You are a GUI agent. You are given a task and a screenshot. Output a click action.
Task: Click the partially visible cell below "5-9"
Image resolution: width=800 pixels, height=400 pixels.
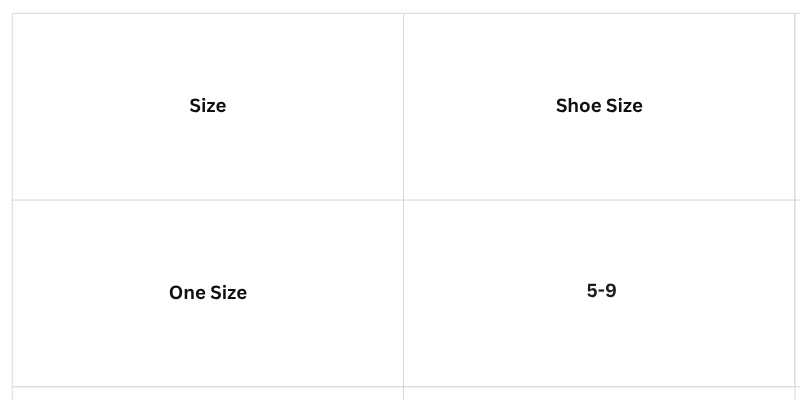click(x=599, y=394)
